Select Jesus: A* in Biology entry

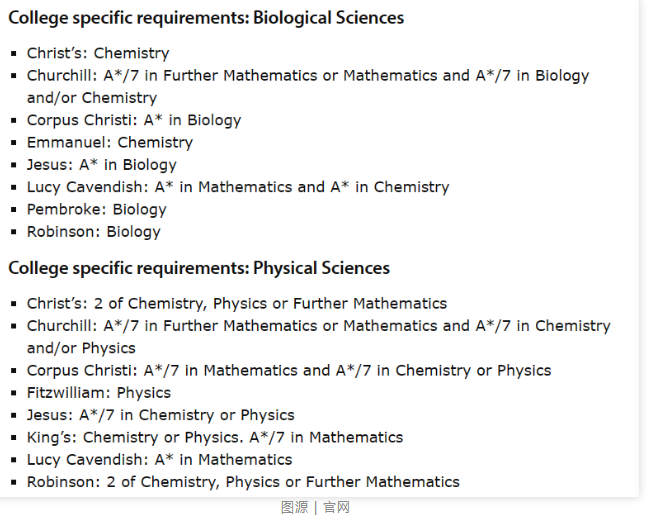[102, 165]
